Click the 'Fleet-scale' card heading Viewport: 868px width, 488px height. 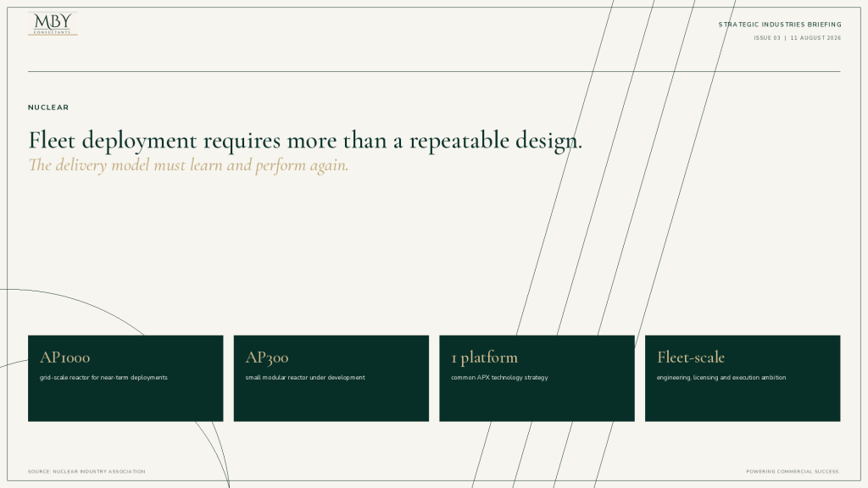pyautogui.click(x=690, y=358)
